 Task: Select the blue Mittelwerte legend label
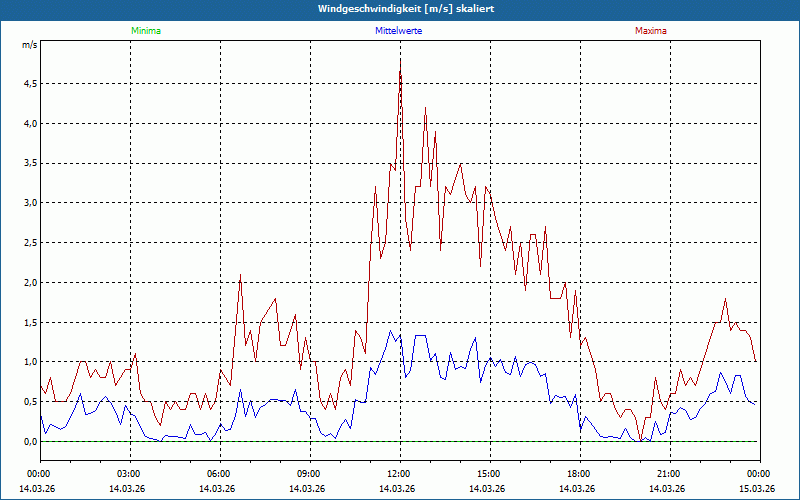point(400,31)
